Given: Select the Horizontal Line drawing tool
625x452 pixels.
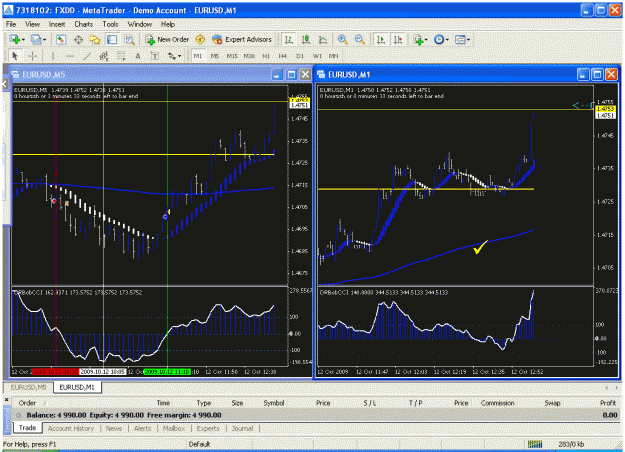Looking at the screenshot, I should click(70, 56).
